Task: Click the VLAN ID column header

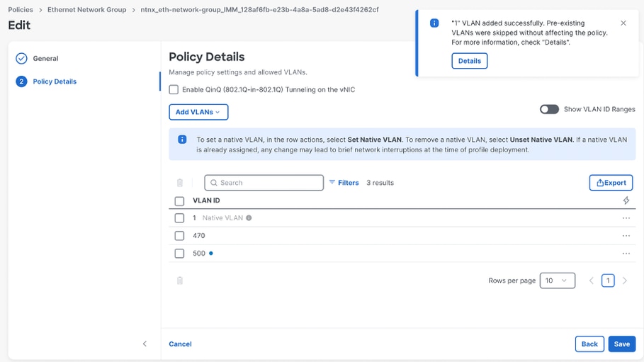Action: point(206,200)
